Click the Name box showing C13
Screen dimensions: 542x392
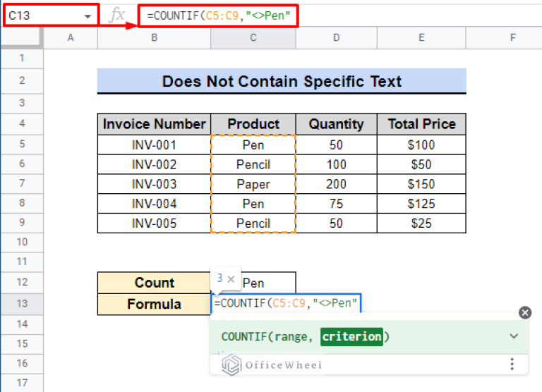[x=42, y=16]
